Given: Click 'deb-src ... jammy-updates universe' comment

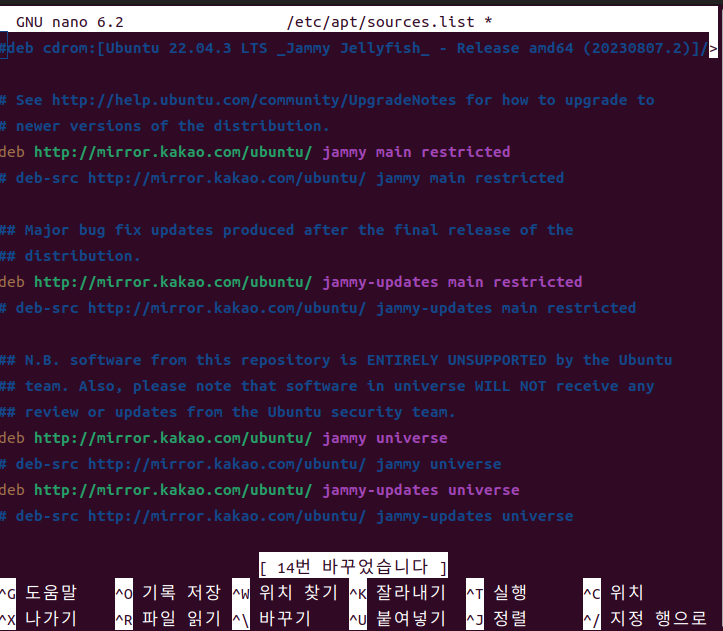Looking at the screenshot, I should coord(286,516).
